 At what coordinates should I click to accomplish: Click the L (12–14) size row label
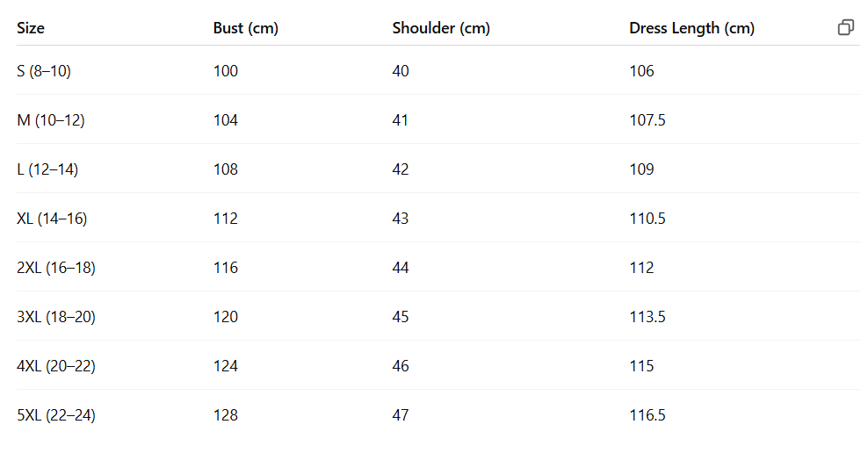(x=47, y=169)
